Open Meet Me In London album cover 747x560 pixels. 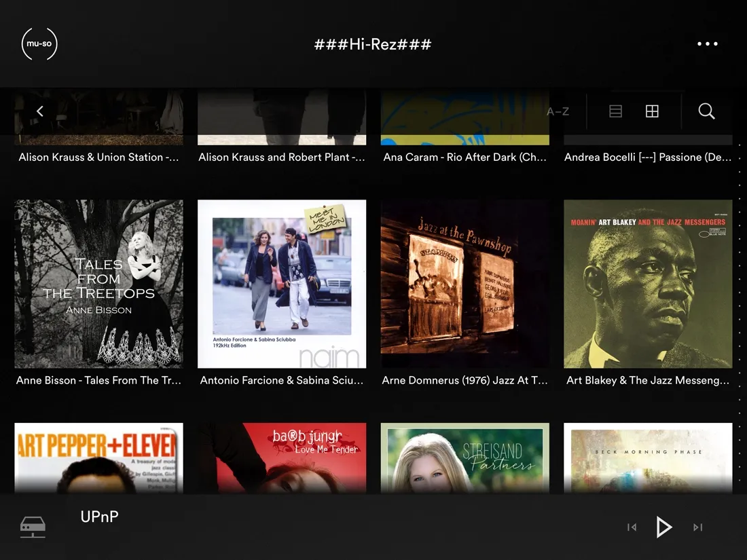[x=282, y=284]
